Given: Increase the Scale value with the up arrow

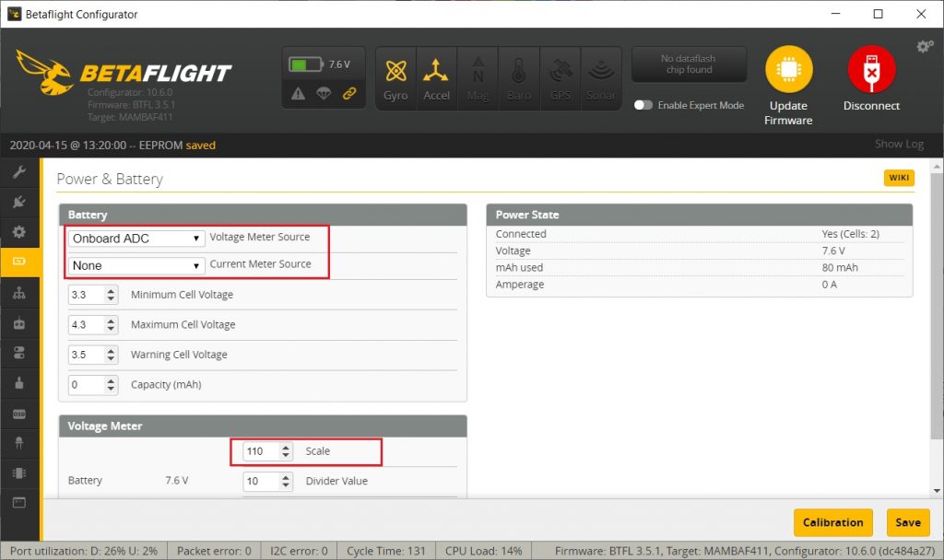Looking at the screenshot, I should point(286,447).
